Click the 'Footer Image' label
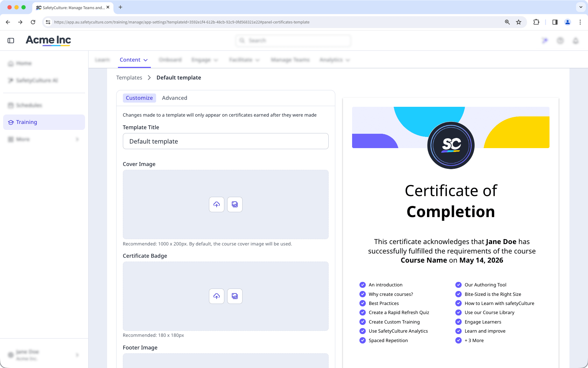Viewport: 588px width, 368px height. click(x=140, y=348)
